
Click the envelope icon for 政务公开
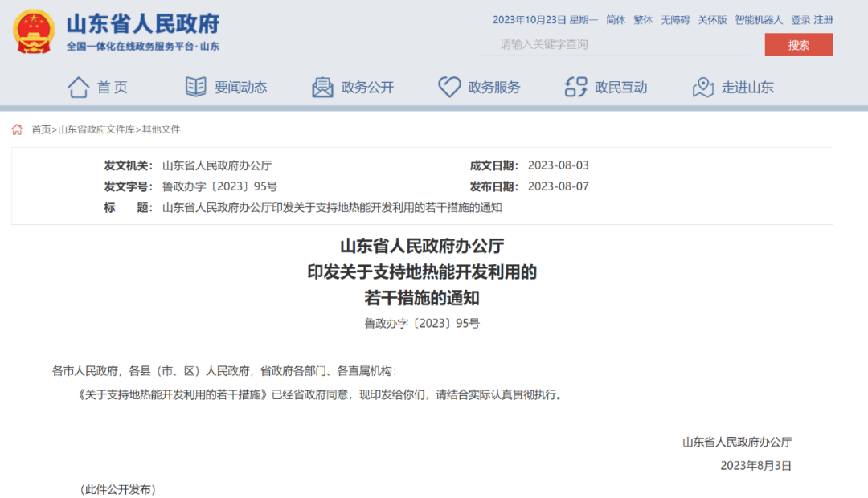[x=321, y=87]
